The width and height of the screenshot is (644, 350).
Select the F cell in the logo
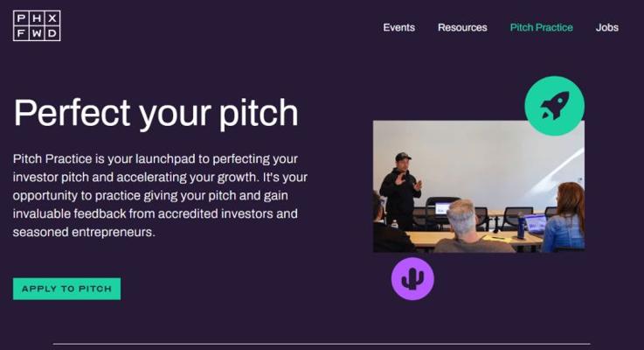pos(21,33)
